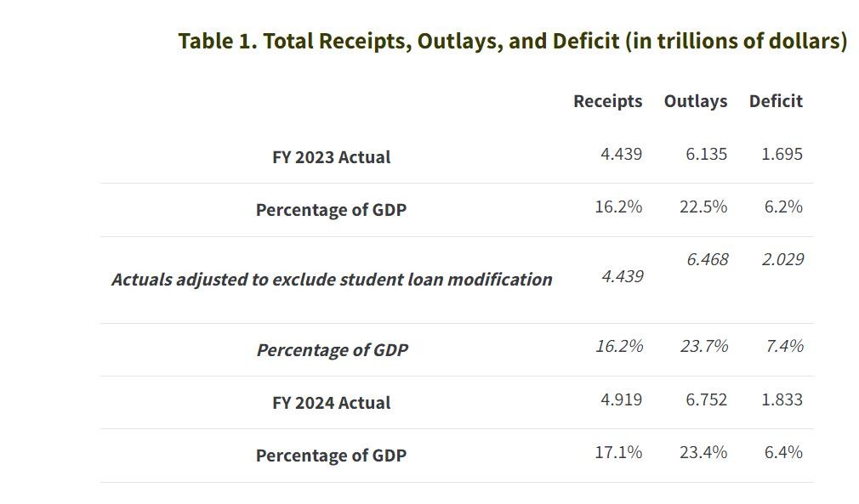Click the italic student loan modification row label
859x504 pixels.
click(x=331, y=280)
